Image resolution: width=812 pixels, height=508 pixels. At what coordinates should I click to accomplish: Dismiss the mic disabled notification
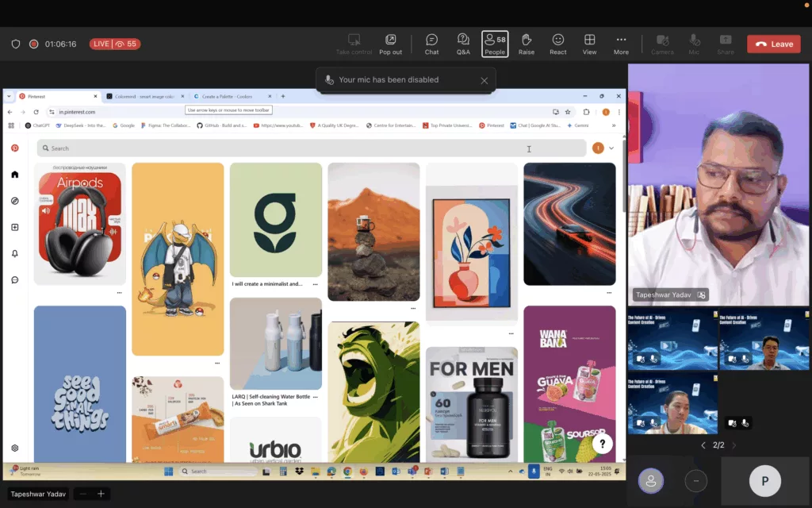(484, 80)
